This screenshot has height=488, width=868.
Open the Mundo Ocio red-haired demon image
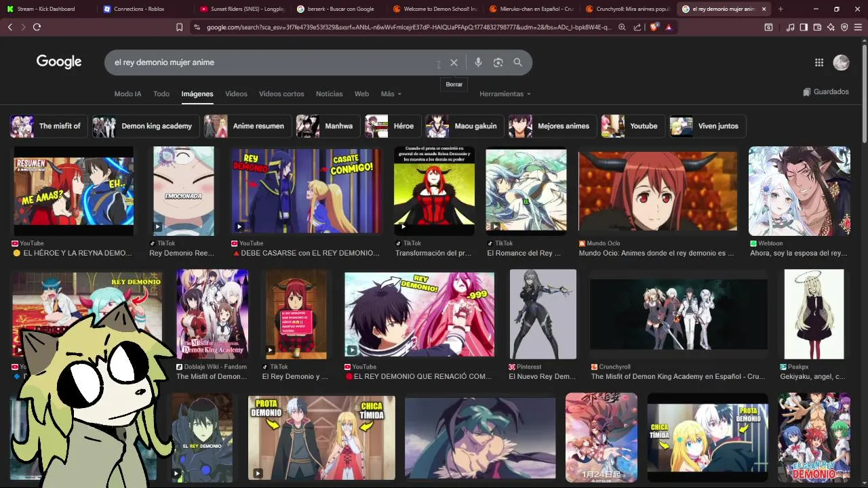pyautogui.click(x=657, y=191)
